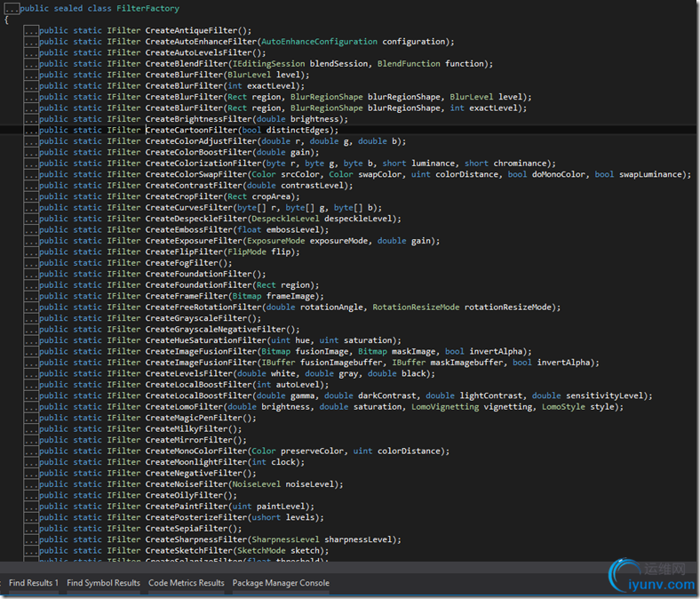Expand collapsed block on CreateLomoFilter line

31,407
